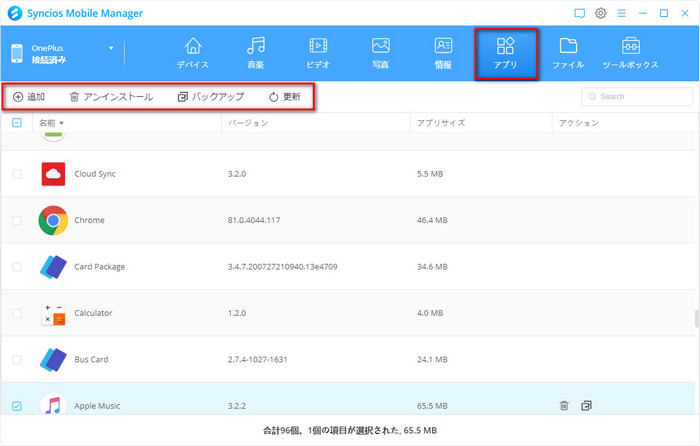Screen dimensions: 700x446
Task: Click the Apple Music app icon
Action: click(53, 404)
